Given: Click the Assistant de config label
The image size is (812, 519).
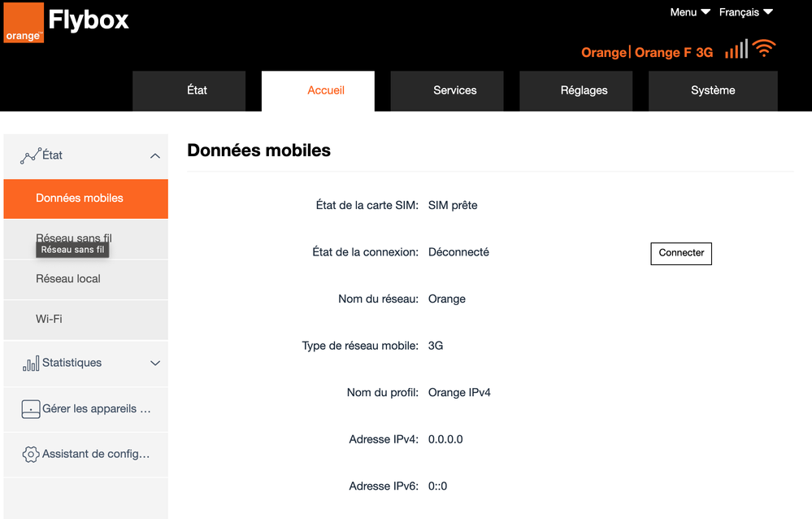Looking at the screenshot, I should [96, 454].
